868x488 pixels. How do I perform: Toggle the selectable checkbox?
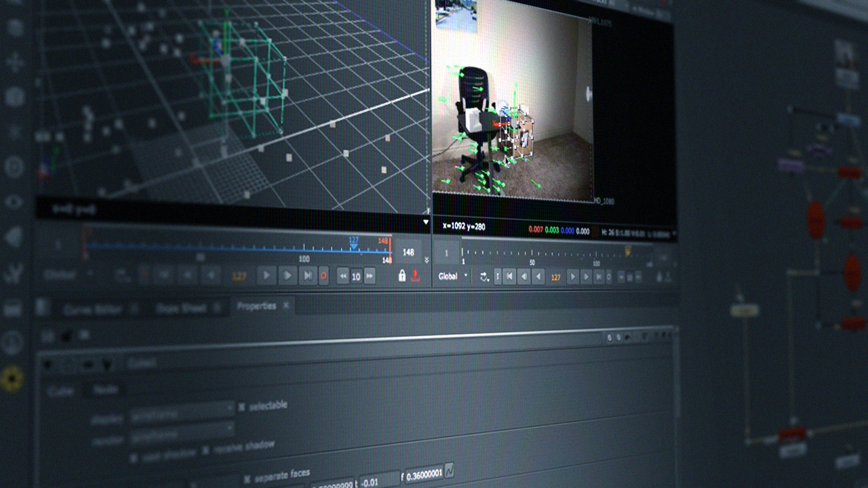point(241,407)
